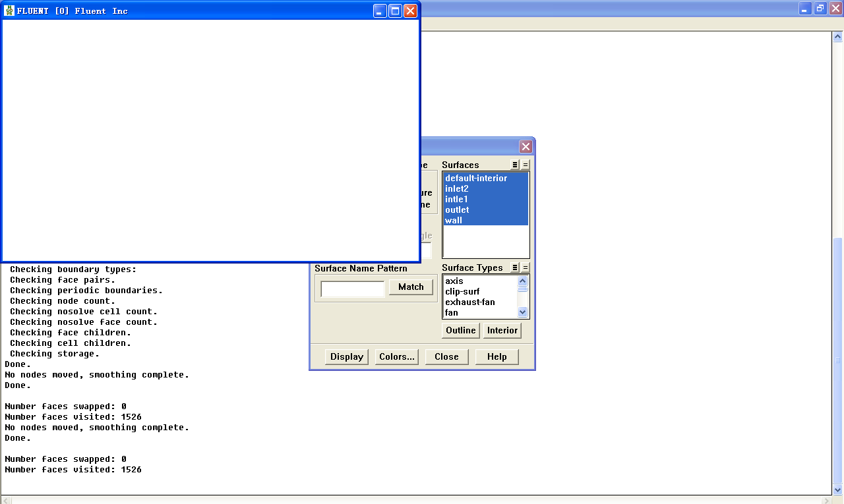Select exhaust-fan in Surface Types
Screen dimensions: 844x504
(x=469, y=302)
